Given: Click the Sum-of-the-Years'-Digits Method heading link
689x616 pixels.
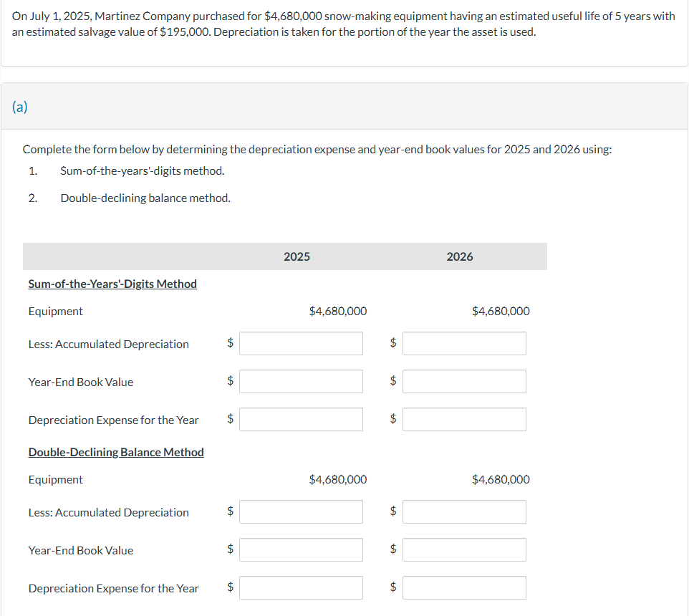Looking at the screenshot, I should coord(112,284).
